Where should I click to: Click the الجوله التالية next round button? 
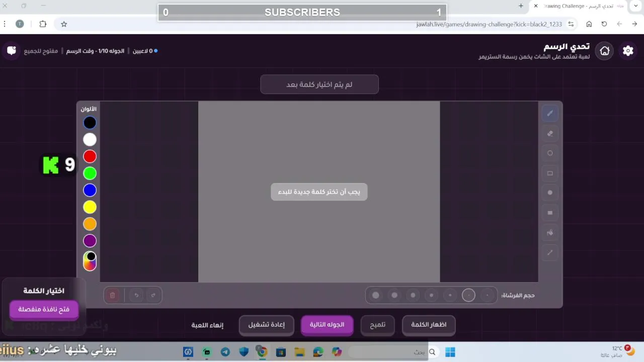[x=327, y=325]
